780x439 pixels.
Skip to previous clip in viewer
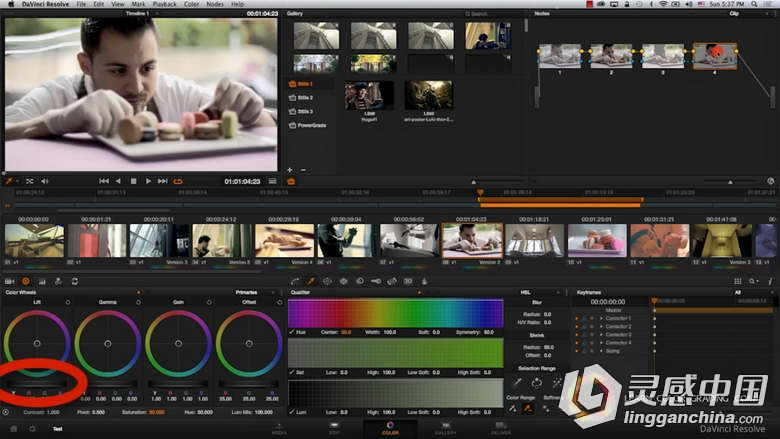[103, 181]
